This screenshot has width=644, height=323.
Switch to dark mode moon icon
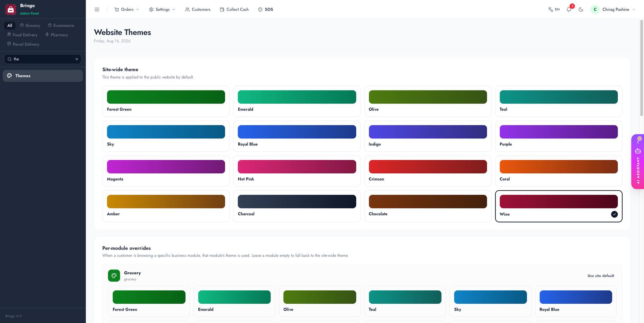coord(581,9)
